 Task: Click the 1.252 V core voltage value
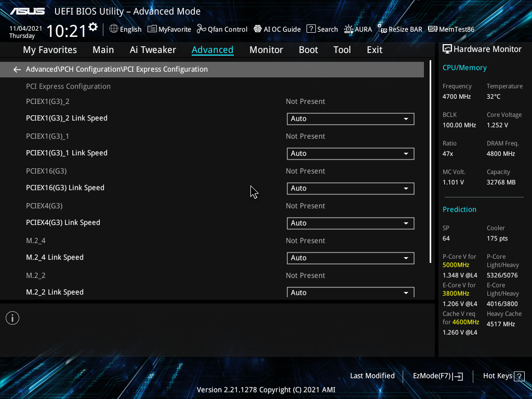click(x=497, y=125)
